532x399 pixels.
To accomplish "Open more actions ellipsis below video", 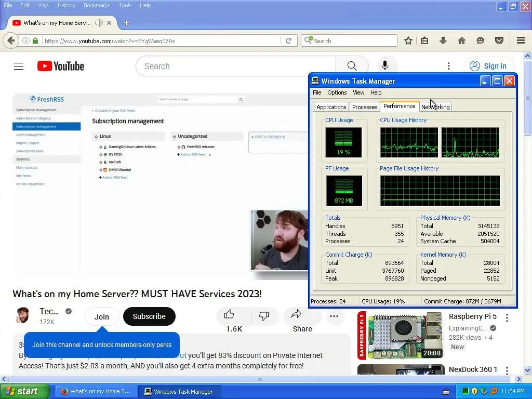I will pyautogui.click(x=334, y=316).
